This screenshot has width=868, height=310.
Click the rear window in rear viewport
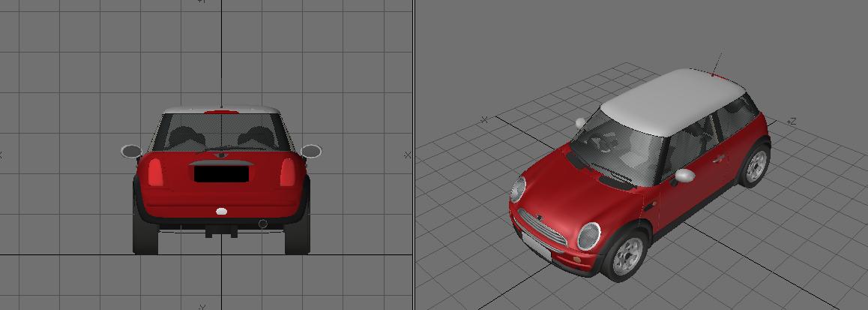tap(221, 131)
